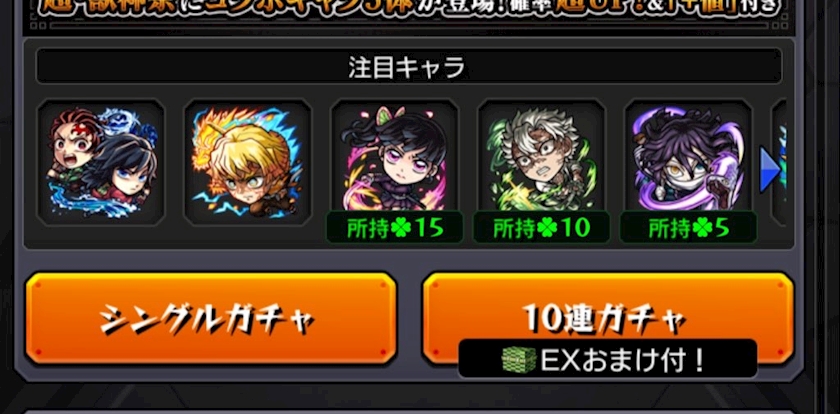Image resolution: width=840 pixels, height=414 pixels.
Task: Click the clover icon beside 10
Action: pos(546,229)
